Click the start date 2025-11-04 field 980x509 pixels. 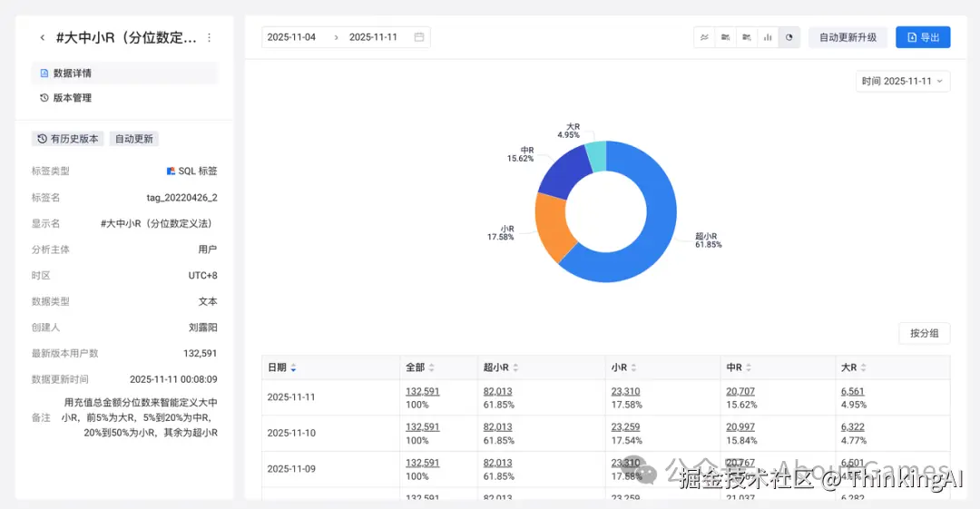pos(292,37)
